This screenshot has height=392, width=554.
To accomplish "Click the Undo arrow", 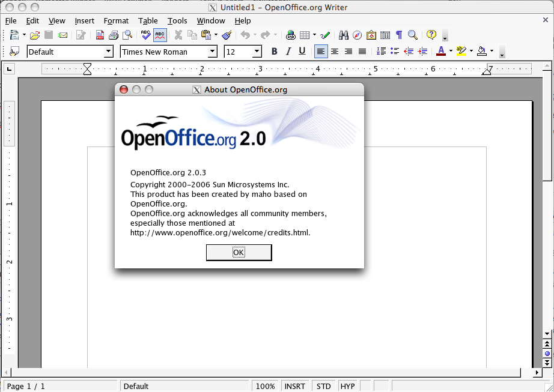I will point(245,35).
